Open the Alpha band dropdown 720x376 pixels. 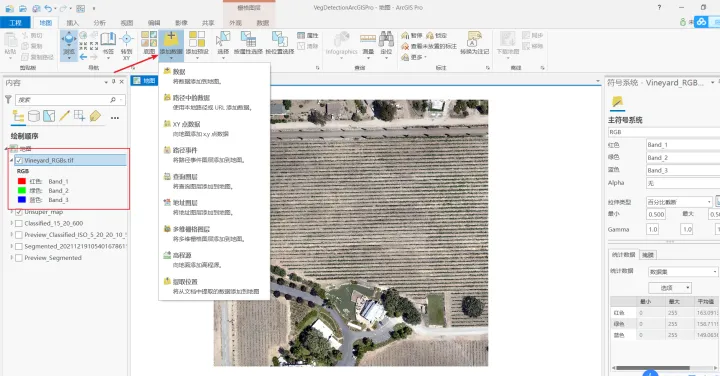click(683, 183)
